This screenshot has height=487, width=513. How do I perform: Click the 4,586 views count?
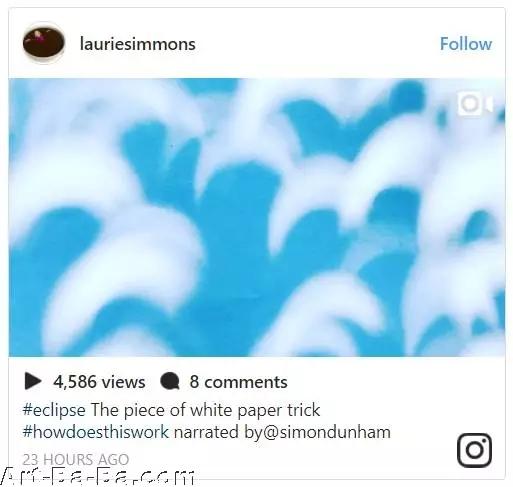tap(99, 382)
